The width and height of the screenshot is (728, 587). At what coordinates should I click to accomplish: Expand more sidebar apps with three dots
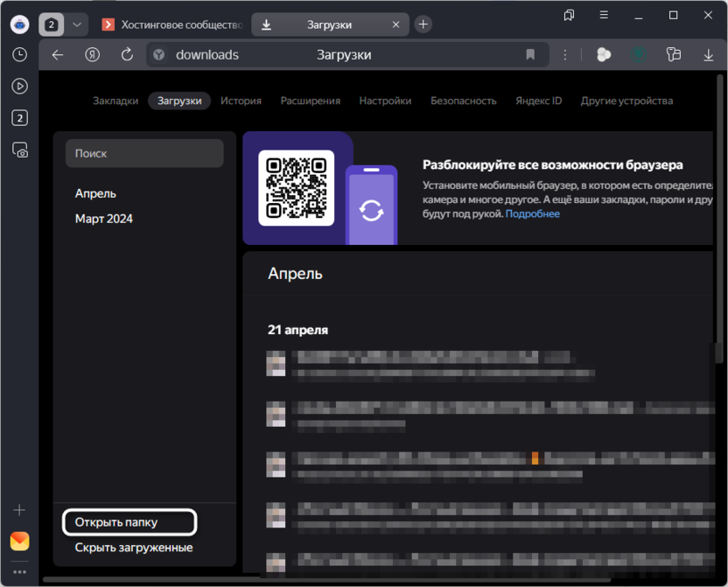[x=19, y=572]
